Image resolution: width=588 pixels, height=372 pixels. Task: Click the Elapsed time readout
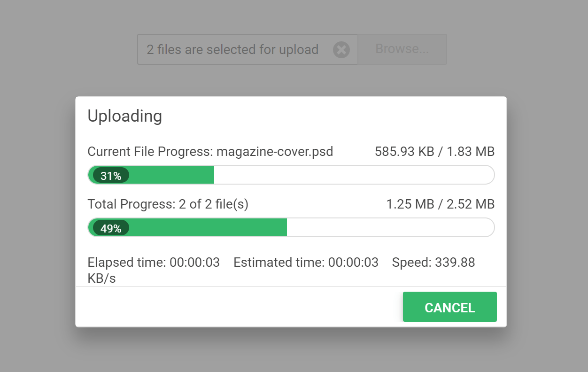point(154,263)
